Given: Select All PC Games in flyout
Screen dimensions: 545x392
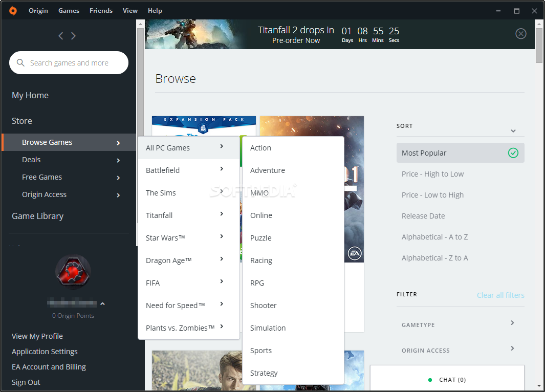Looking at the screenshot, I should (189, 148).
